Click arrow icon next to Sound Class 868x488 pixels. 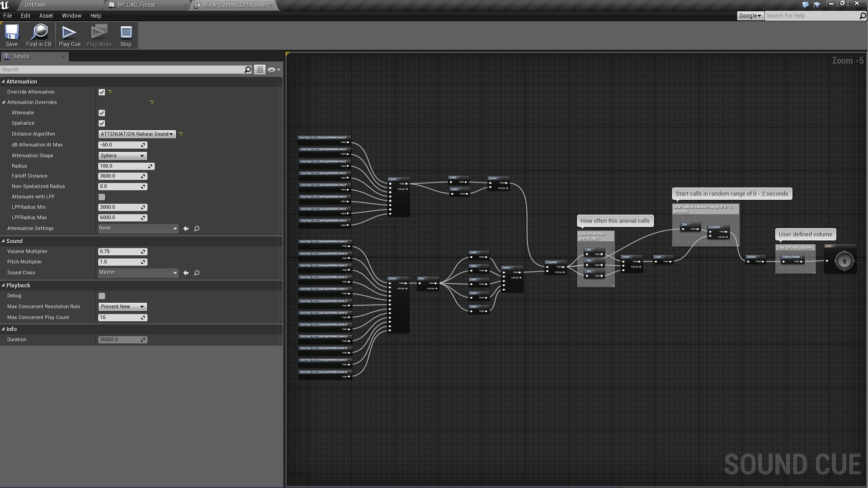pyautogui.click(x=186, y=273)
